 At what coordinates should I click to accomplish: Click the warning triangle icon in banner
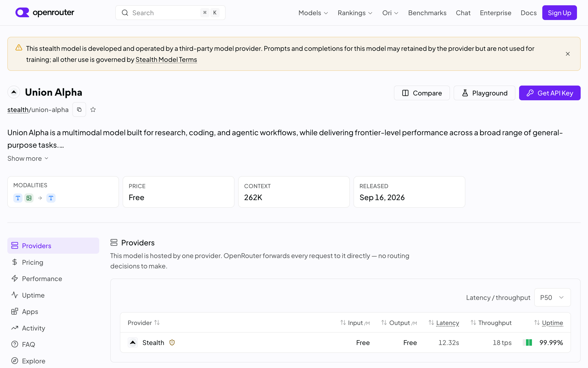coord(19,48)
